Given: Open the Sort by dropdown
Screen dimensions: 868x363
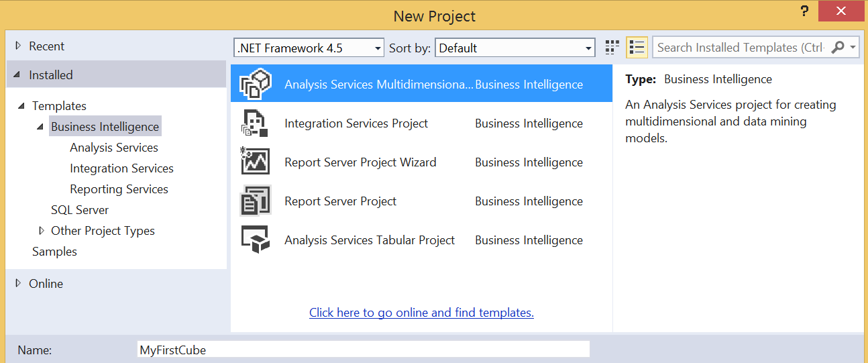Looking at the screenshot, I should (x=515, y=48).
